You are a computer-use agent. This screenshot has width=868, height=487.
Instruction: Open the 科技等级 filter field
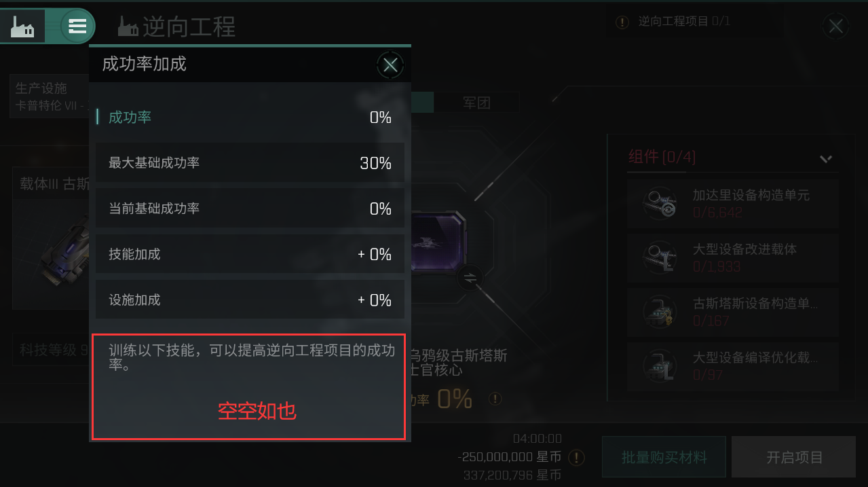click(x=51, y=350)
